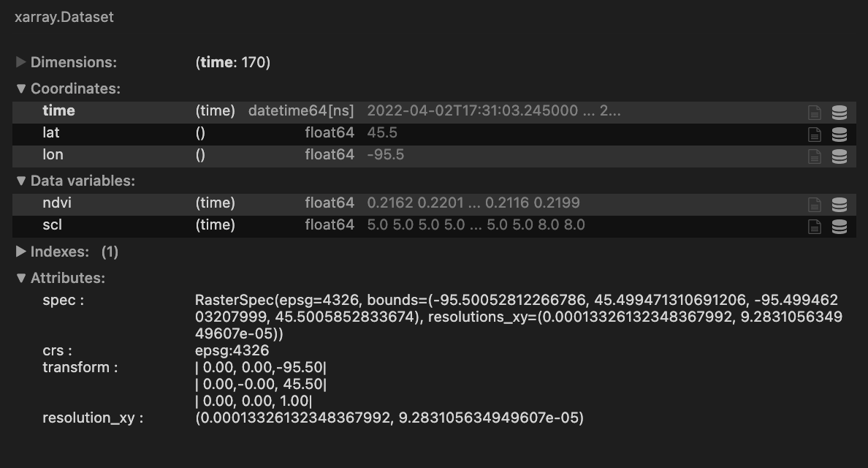The image size is (868, 468).
Task: Toggle scl data repr database icon
Action: click(840, 227)
